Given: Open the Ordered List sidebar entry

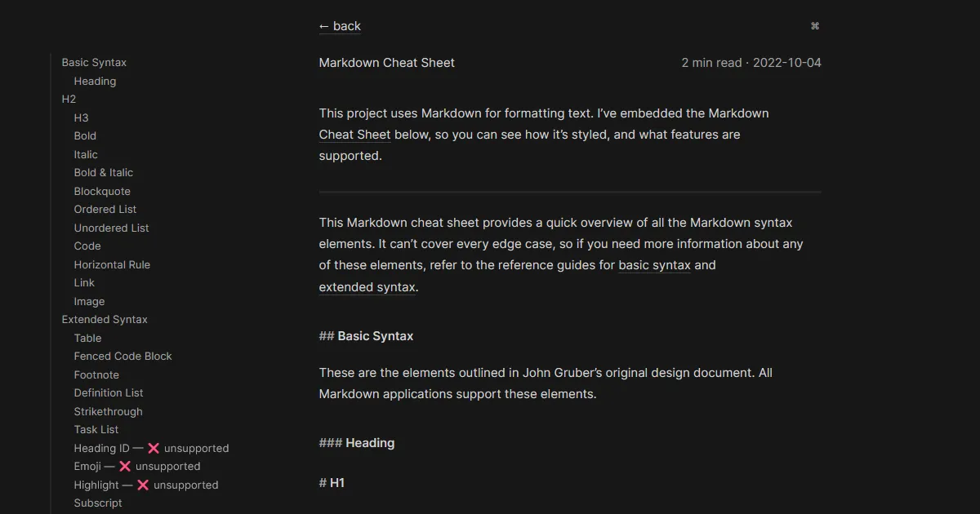Looking at the screenshot, I should tap(105, 210).
